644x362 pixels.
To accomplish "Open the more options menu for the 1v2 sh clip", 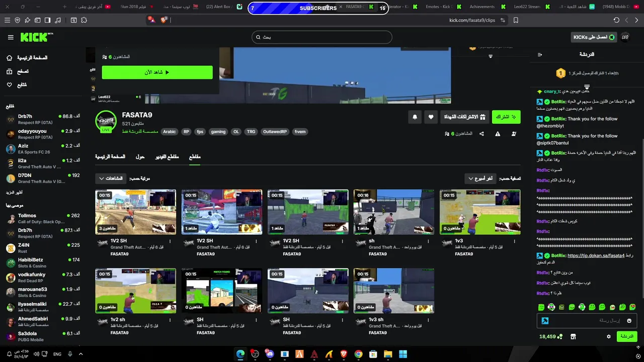I will (x=170, y=320).
